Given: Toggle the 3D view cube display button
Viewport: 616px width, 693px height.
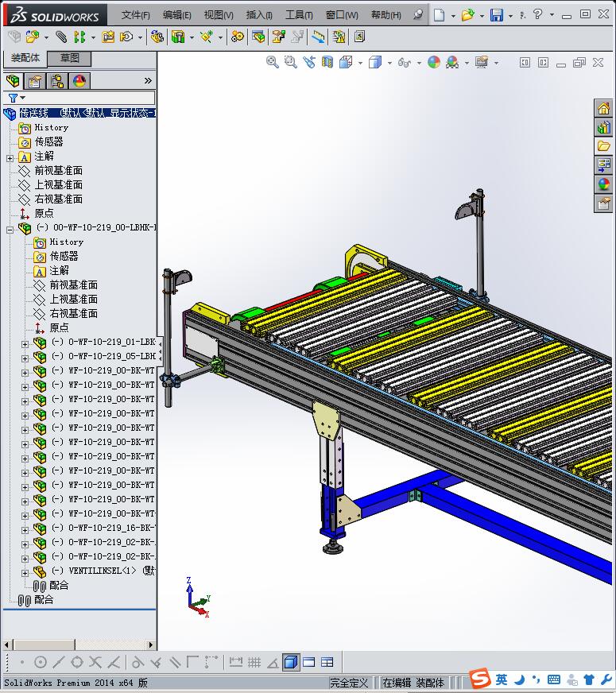Looking at the screenshot, I should 290,662.
